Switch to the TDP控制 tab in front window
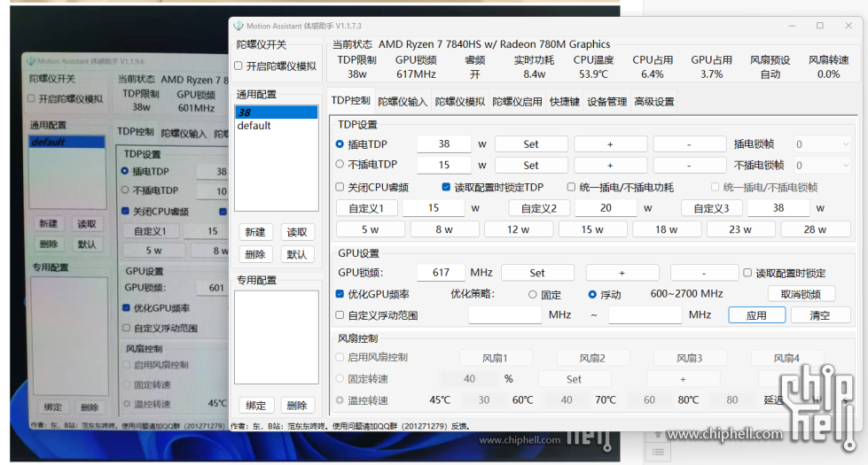The width and height of the screenshot is (868, 465). (350, 101)
